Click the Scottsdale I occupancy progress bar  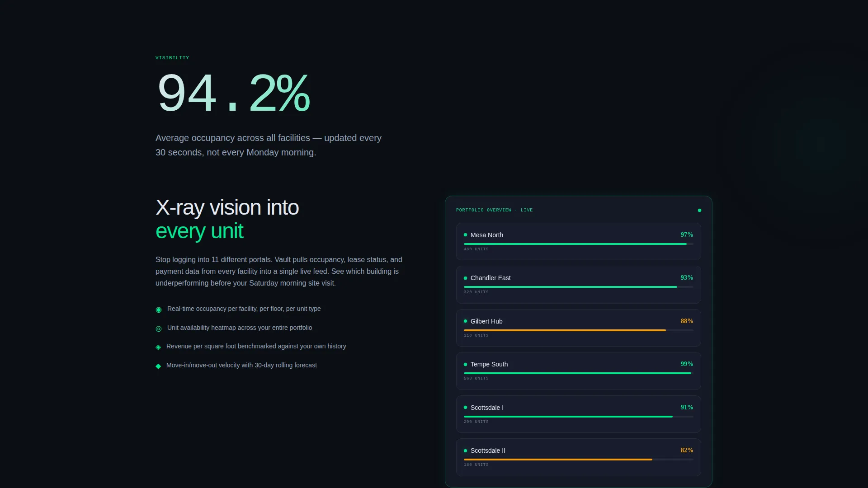579,417
